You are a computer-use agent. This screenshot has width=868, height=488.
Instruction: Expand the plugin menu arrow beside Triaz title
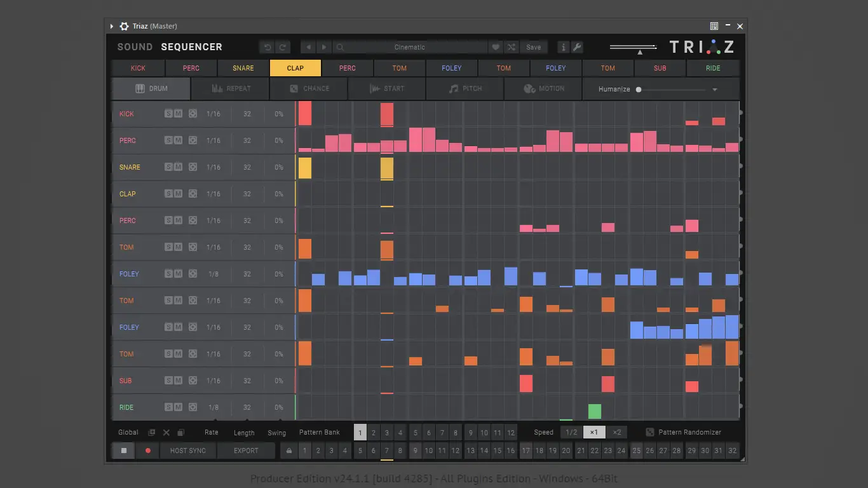pyautogui.click(x=112, y=26)
